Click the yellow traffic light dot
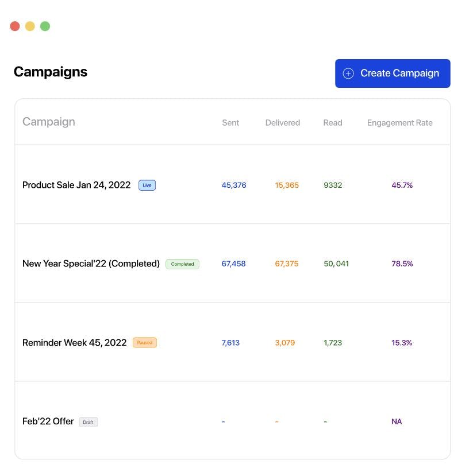 click(x=29, y=26)
